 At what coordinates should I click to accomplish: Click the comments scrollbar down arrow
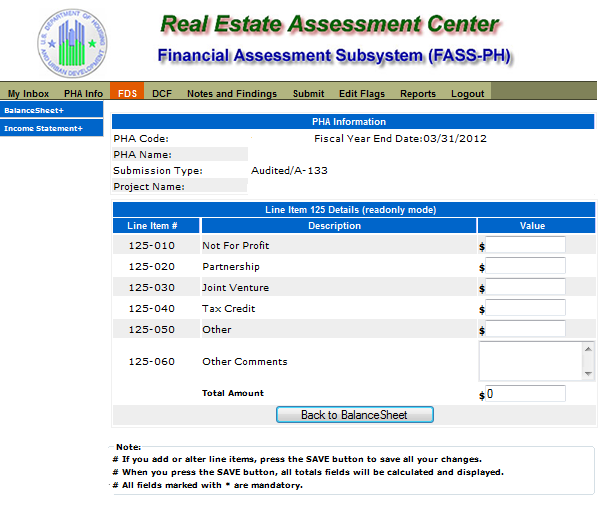(x=588, y=373)
